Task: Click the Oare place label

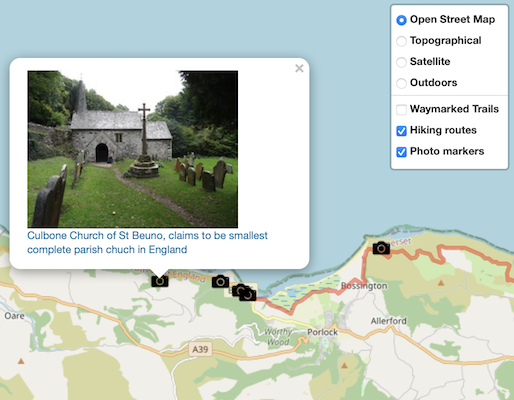Action: tap(14, 316)
